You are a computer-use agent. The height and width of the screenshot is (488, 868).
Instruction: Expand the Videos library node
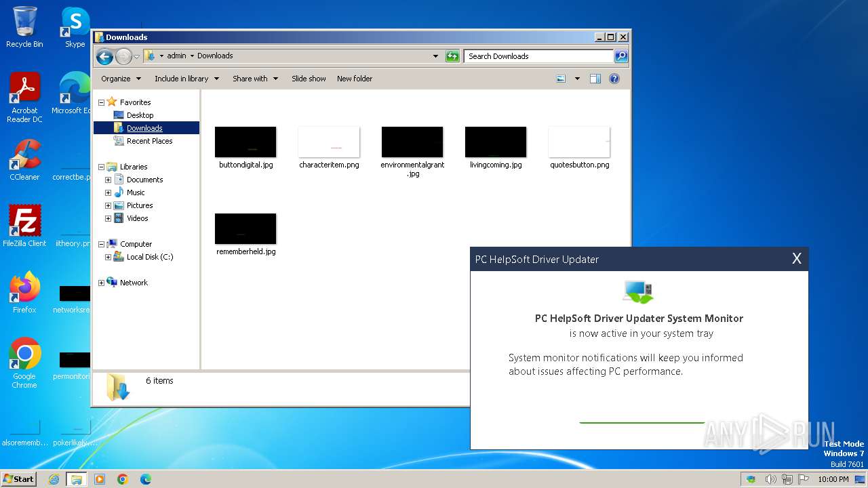click(108, 218)
